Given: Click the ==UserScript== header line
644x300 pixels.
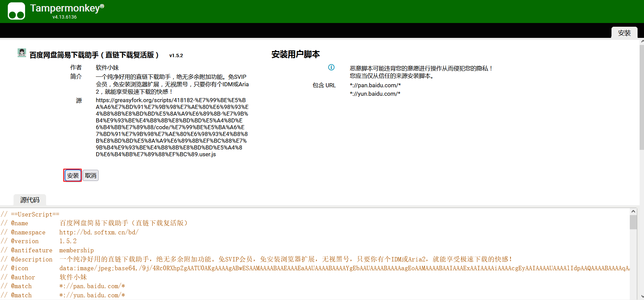Looking at the screenshot, I should pos(30,214).
